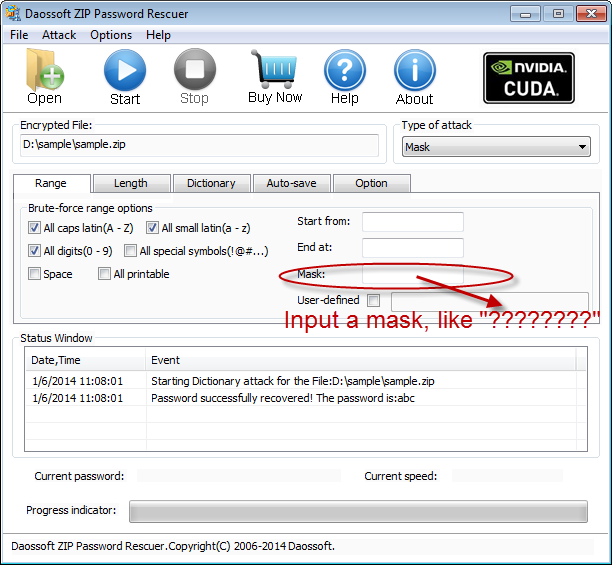
Task: Enable the All printable checkbox
Action: point(104,274)
